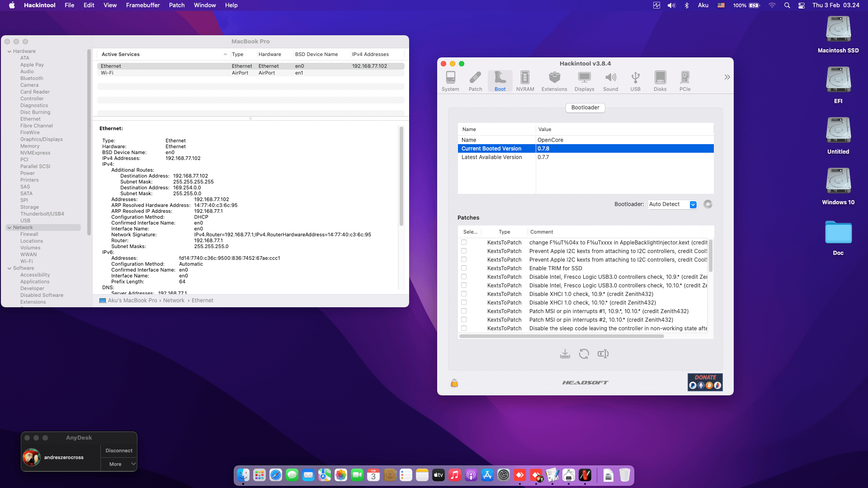
Task: Switch to the Patch toolbar section
Action: tap(475, 81)
